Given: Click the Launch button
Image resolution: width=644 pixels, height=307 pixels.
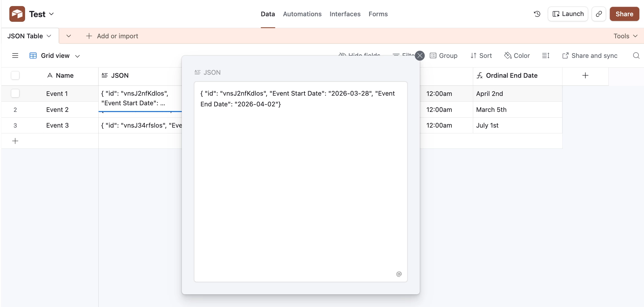Looking at the screenshot, I should point(568,14).
